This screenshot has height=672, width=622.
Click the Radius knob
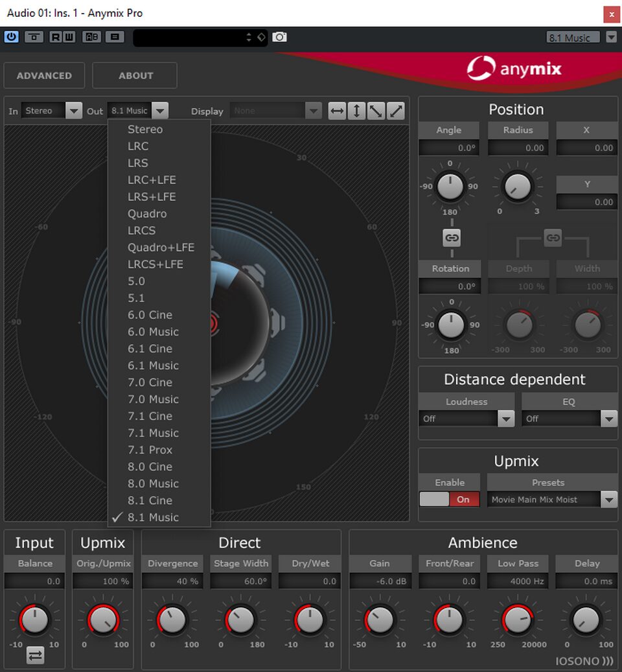click(x=518, y=187)
